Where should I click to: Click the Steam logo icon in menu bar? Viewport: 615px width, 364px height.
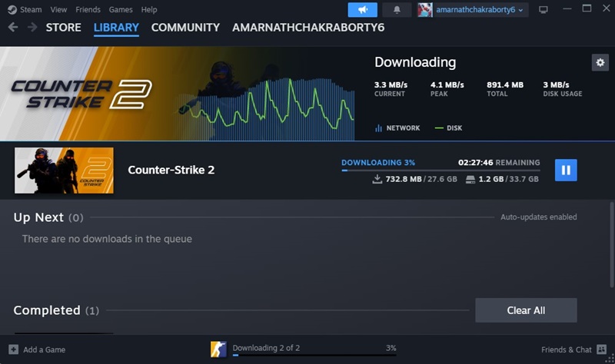click(12, 10)
